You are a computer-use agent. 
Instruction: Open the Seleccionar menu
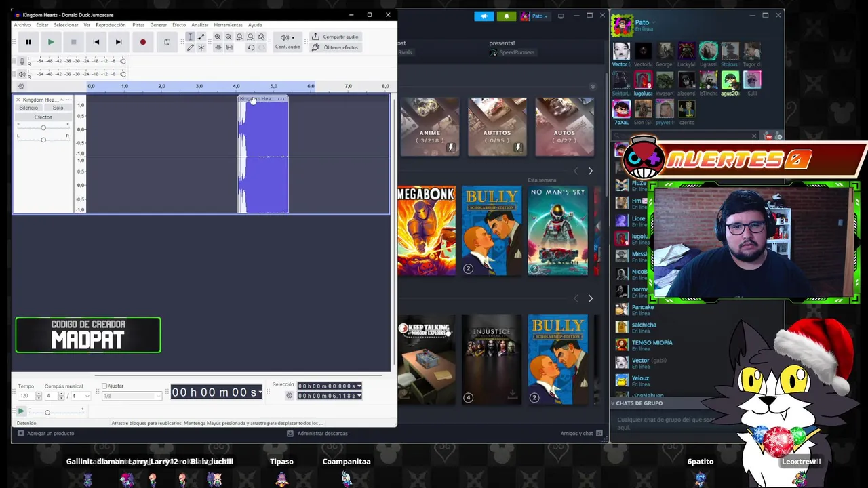coord(66,25)
